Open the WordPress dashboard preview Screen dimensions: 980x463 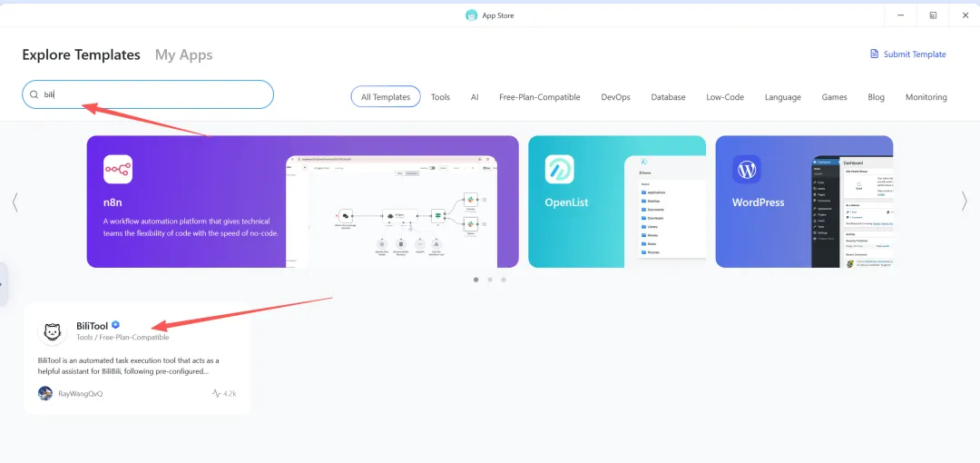(852, 212)
